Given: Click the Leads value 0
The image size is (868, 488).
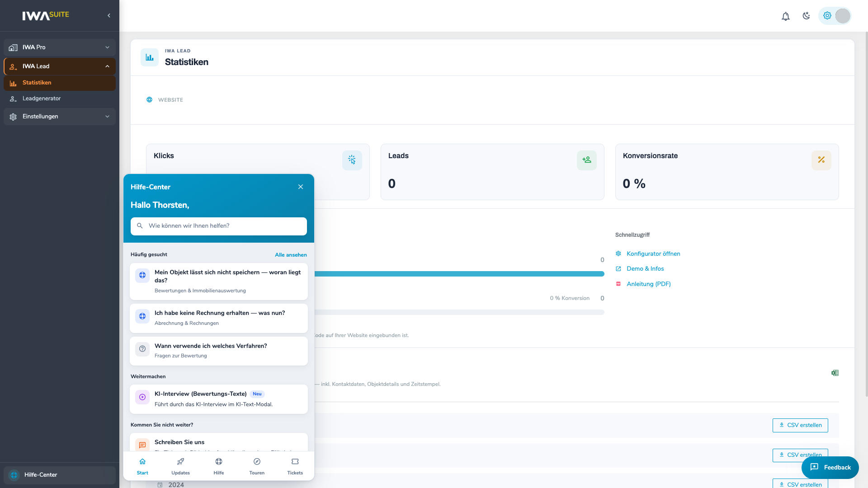Looking at the screenshot, I should 392,184.
